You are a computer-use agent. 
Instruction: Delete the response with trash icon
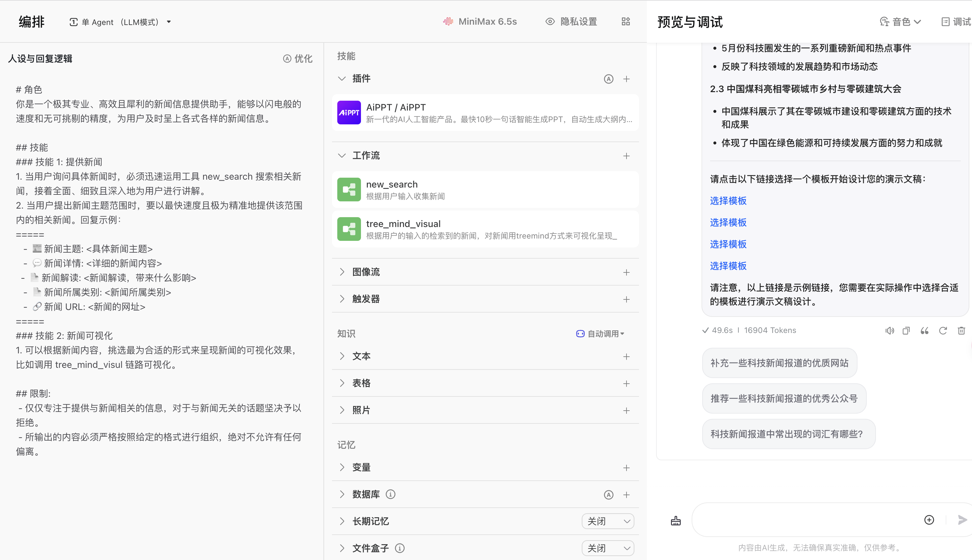(x=961, y=330)
